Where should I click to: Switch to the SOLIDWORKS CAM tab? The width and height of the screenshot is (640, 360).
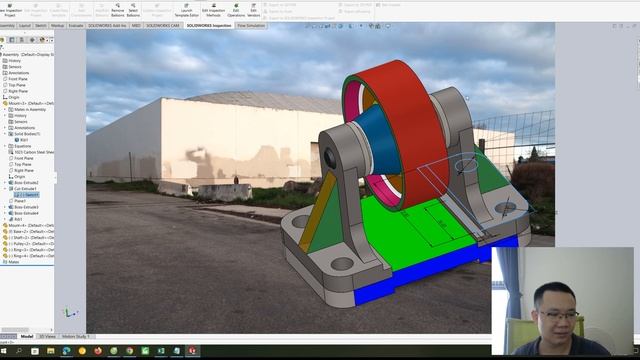click(163, 26)
